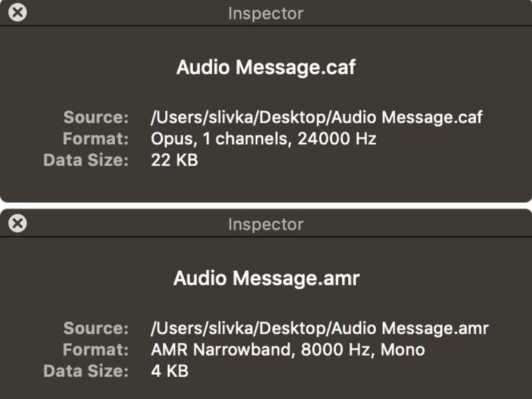The image size is (532, 399).
Task: Click the Format label in the caf inspector
Action: click(96, 139)
